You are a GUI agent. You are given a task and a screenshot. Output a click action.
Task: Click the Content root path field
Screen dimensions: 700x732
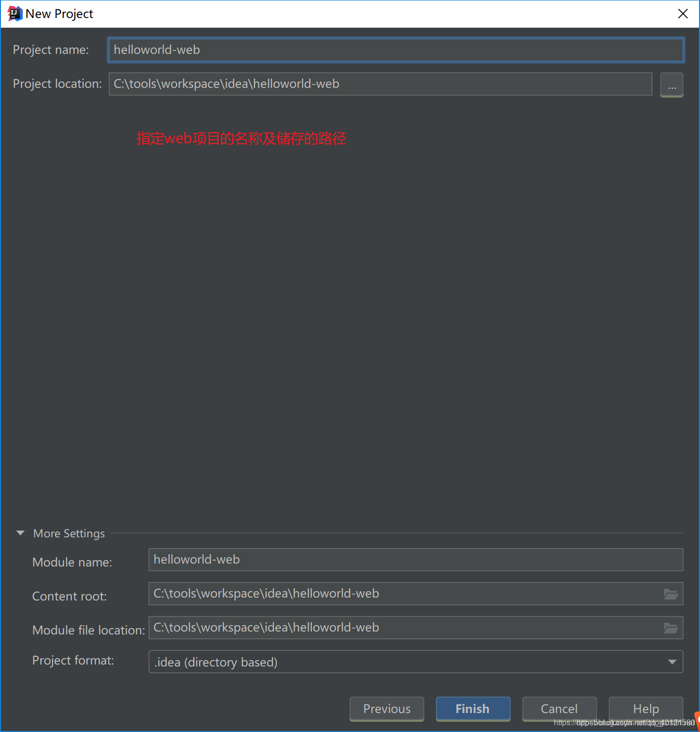click(x=416, y=594)
